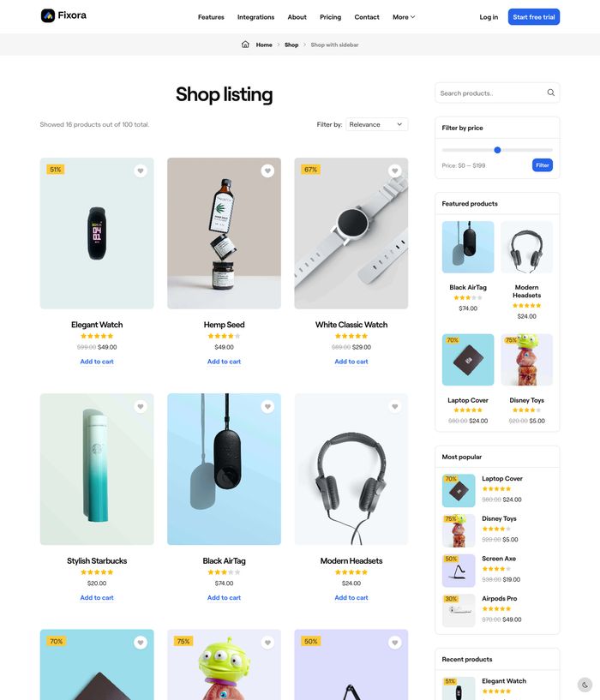The height and width of the screenshot is (700, 600).
Task: Click Add to cart under Hemp Seed
Action: [224, 362]
